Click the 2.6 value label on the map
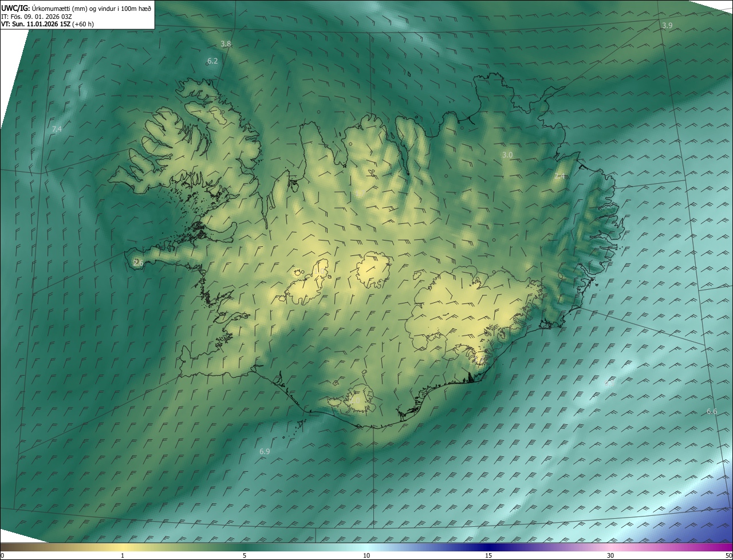The width and height of the screenshot is (733, 560). tap(138, 263)
